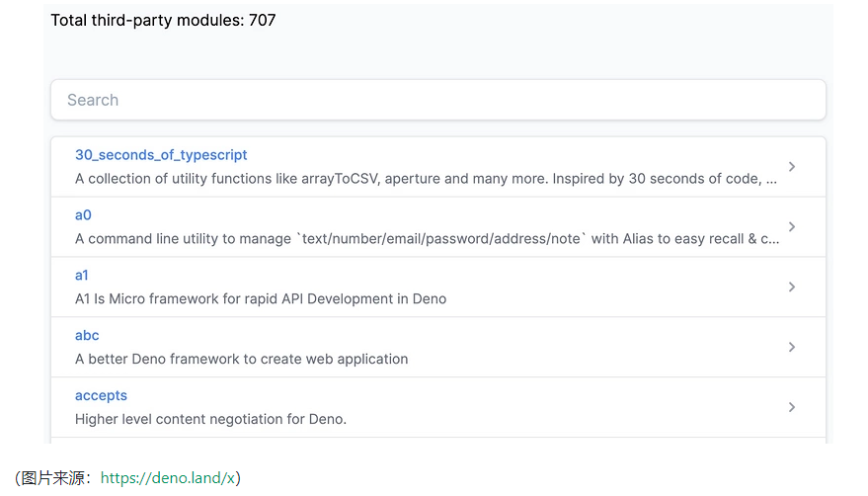
Task: Click the chevron arrow beside abc
Action: 792,348
